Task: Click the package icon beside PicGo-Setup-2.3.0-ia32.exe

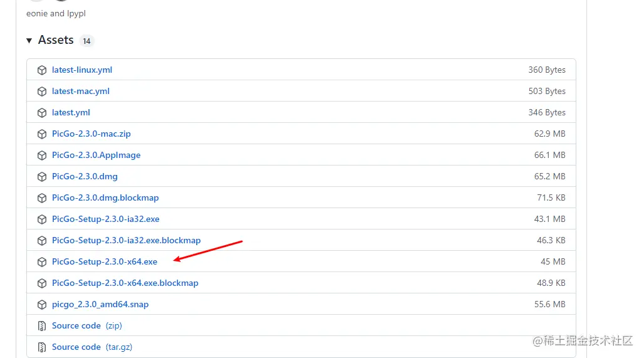Action: pos(42,219)
